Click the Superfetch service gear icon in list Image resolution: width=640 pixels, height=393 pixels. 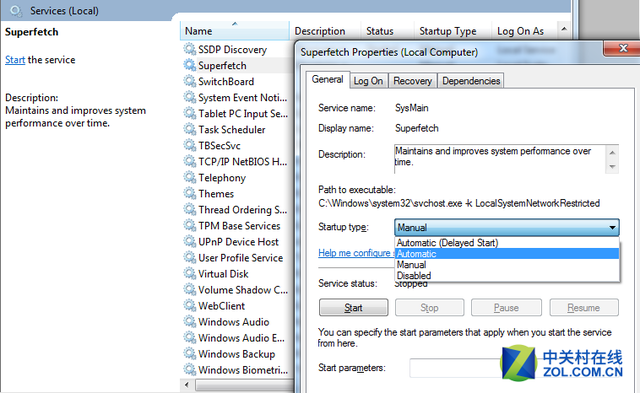pos(189,65)
